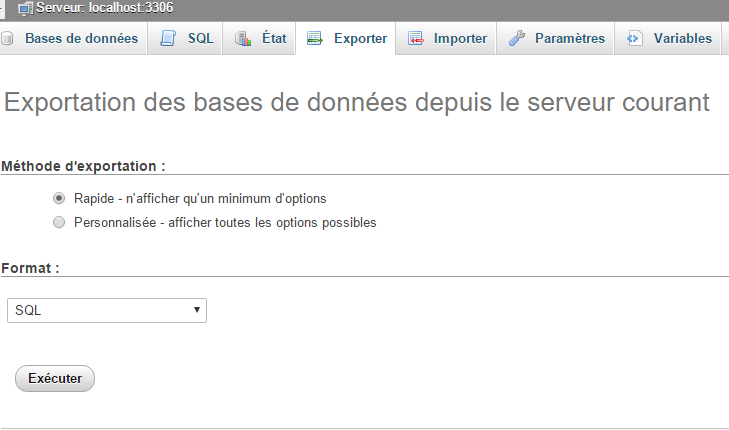
Task: Open the Paramètres tab
Action: click(x=555, y=39)
